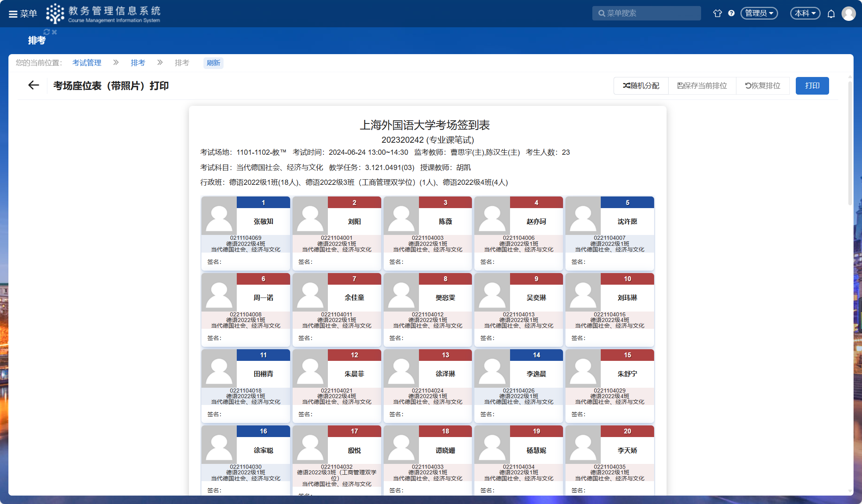Click the user avatar in top right
The height and width of the screenshot is (504, 862).
tap(848, 14)
